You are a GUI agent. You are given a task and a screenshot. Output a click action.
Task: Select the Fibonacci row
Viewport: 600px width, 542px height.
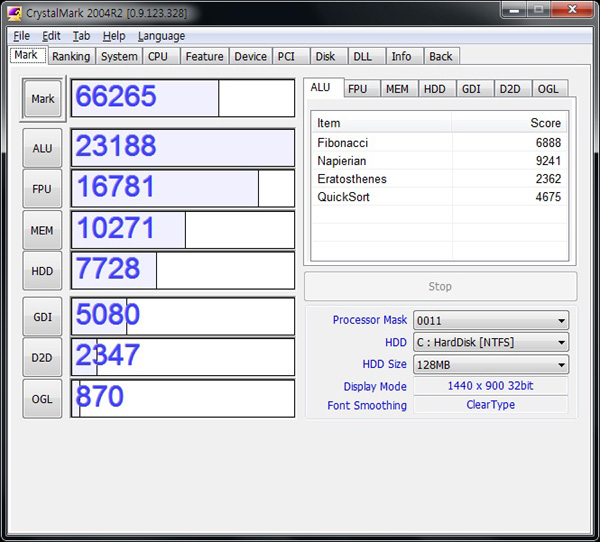(x=439, y=143)
